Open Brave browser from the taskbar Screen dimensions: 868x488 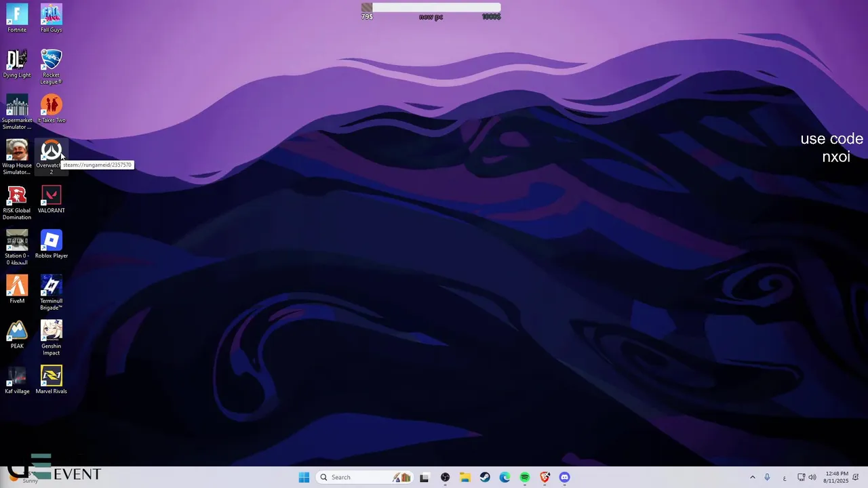(x=545, y=477)
